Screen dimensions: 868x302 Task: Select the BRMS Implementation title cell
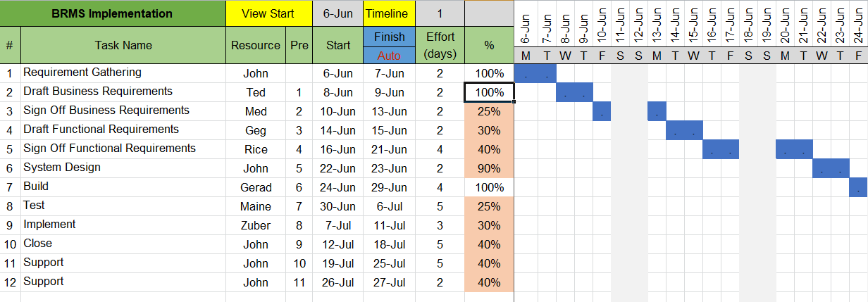[113, 13]
